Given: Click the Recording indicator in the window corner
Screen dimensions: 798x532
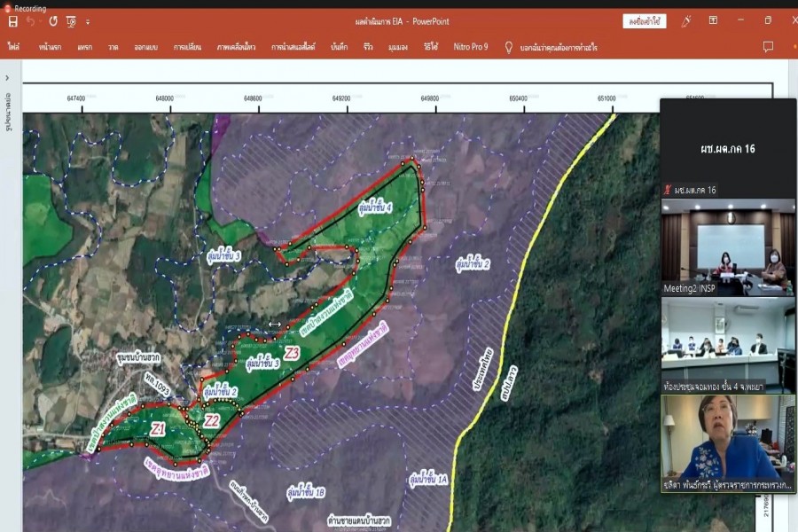Looking at the screenshot, I should click(x=26, y=8).
